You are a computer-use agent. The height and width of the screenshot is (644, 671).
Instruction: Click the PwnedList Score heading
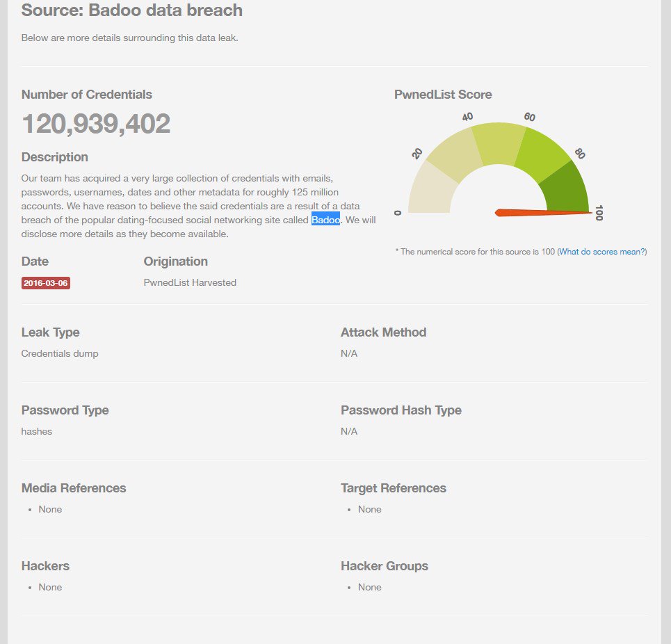(443, 95)
